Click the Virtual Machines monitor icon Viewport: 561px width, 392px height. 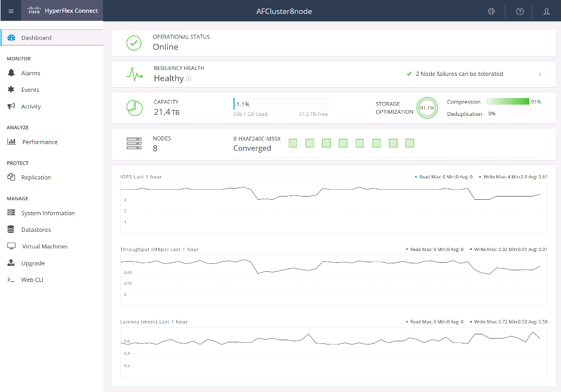(x=11, y=246)
